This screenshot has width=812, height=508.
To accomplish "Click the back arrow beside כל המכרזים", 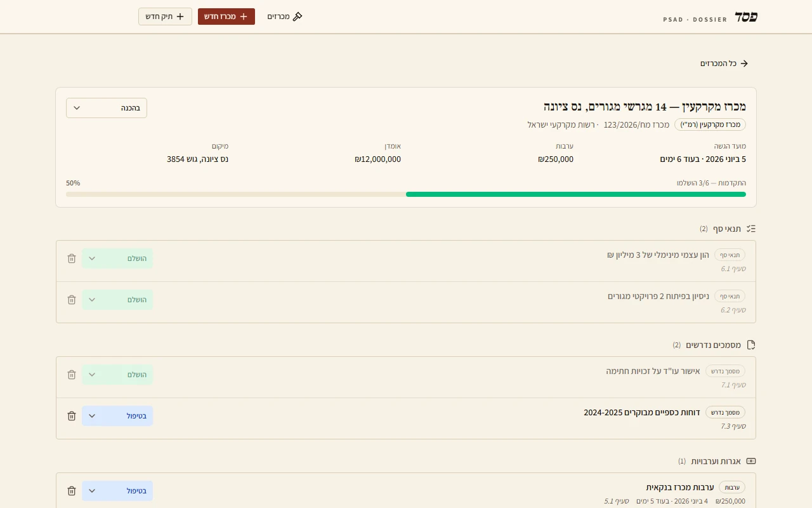I will (x=745, y=63).
